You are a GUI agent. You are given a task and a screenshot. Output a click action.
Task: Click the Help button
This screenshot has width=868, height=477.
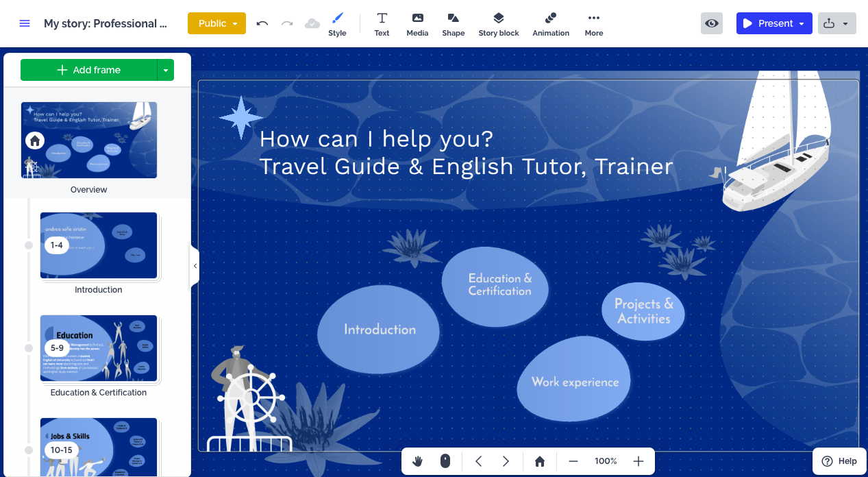point(839,461)
